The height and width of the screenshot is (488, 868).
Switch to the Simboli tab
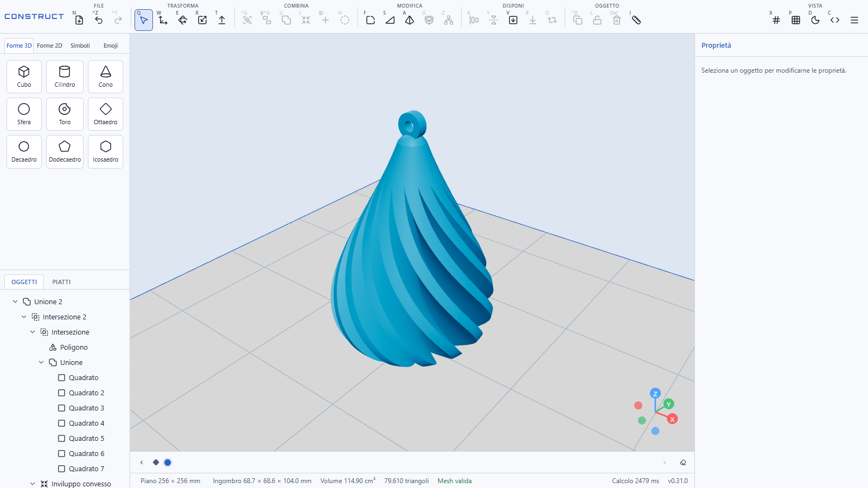tap(80, 46)
